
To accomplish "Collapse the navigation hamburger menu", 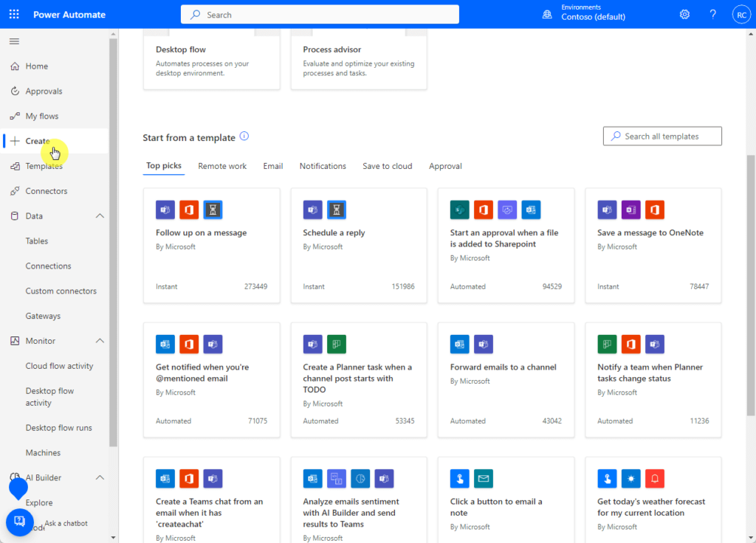I will (15, 41).
